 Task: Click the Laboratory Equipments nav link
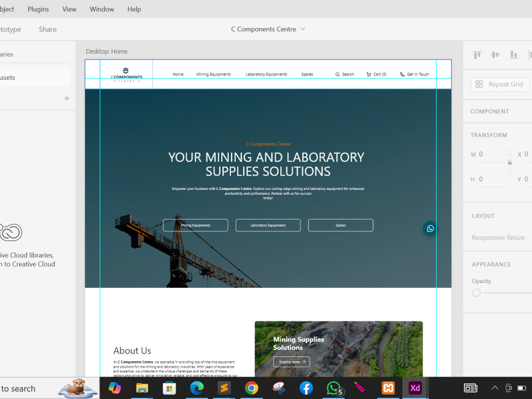(x=267, y=74)
